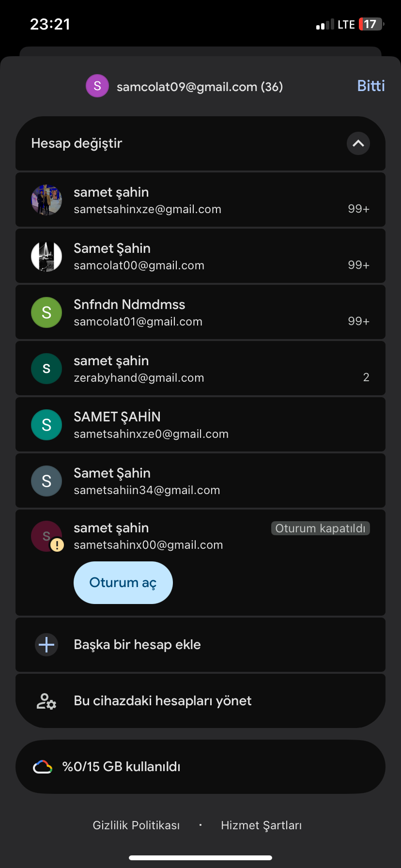This screenshot has width=401, height=868.
Task: Tap the gray S avatar for sametsahiin34@gmail.com
Action: tap(46, 481)
